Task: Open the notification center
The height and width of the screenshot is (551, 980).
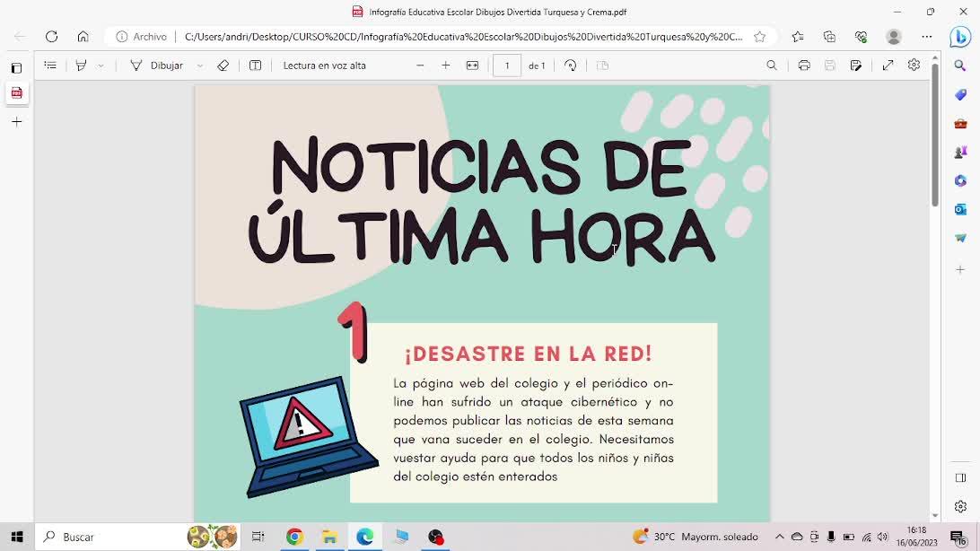Action: (958, 537)
